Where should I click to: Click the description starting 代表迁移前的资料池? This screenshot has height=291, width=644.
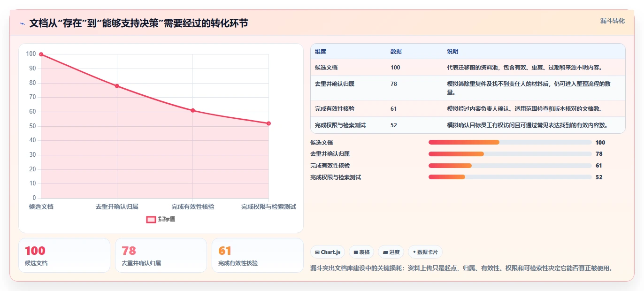[524, 68]
